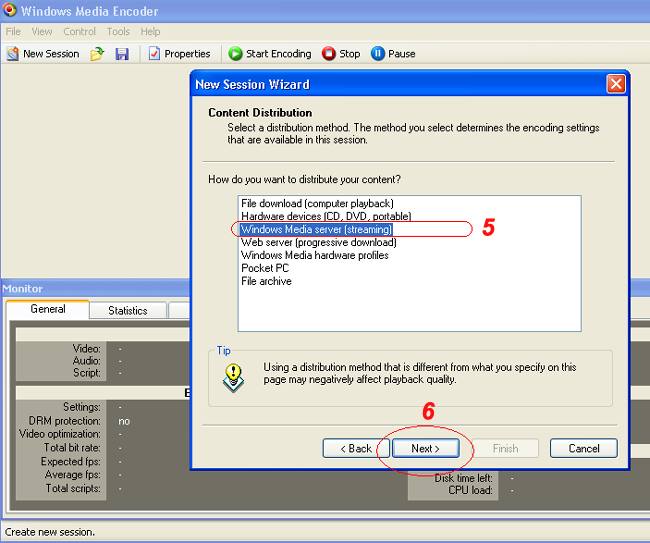
Task: Select Windows Media server (streaming) option
Action: (316, 229)
